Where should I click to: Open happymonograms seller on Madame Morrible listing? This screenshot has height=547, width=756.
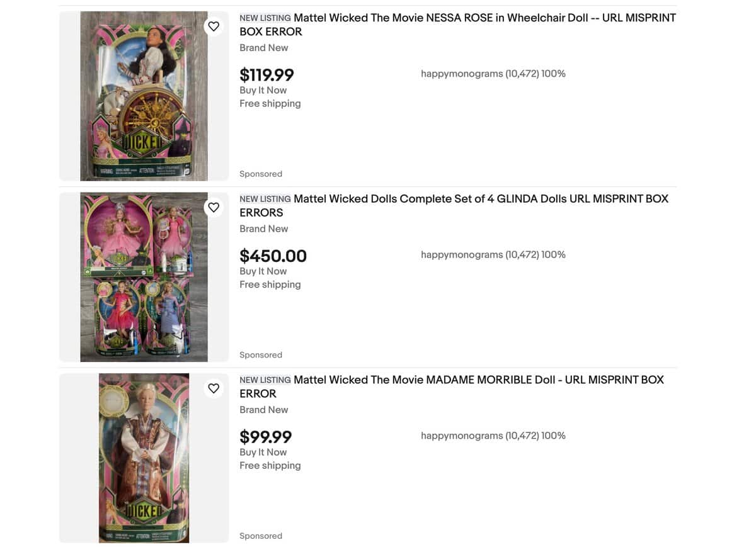[x=461, y=436]
